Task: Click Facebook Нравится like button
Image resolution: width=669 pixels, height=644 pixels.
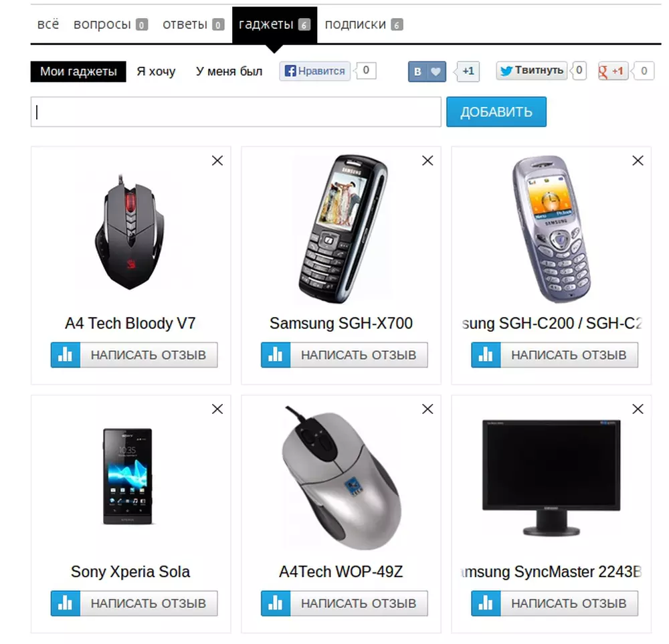Action: click(x=315, y=71)
